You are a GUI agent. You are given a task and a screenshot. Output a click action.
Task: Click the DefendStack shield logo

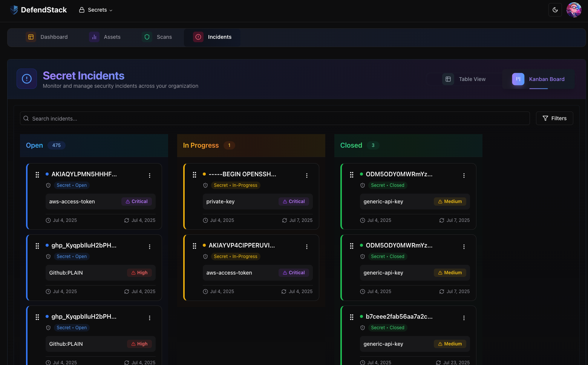point(14,10)
